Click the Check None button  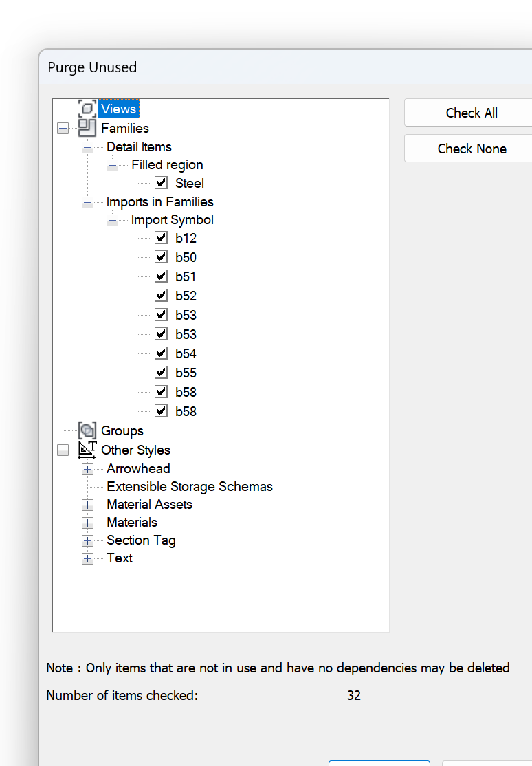click(472, 149)
